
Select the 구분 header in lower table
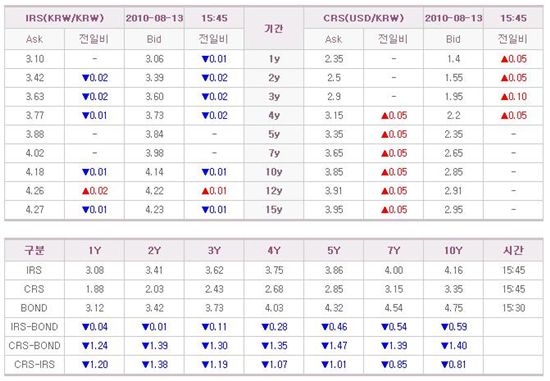pyautogui.click(x=34, y=250)
